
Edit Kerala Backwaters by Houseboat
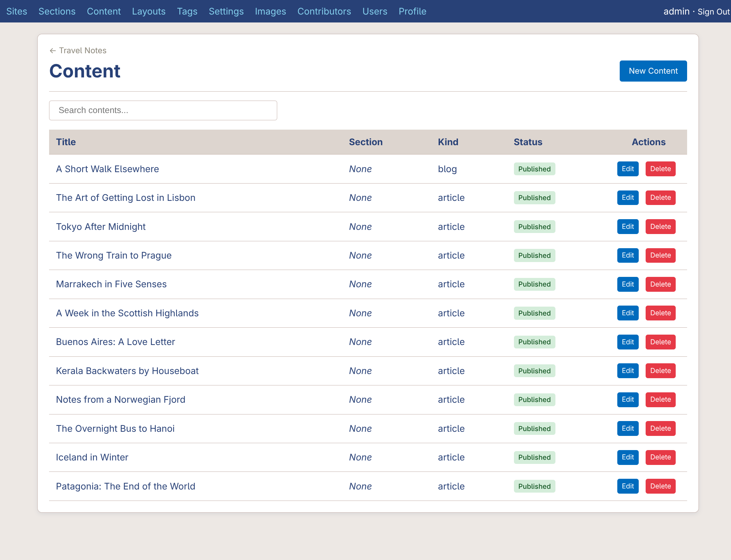click(628, 371)
